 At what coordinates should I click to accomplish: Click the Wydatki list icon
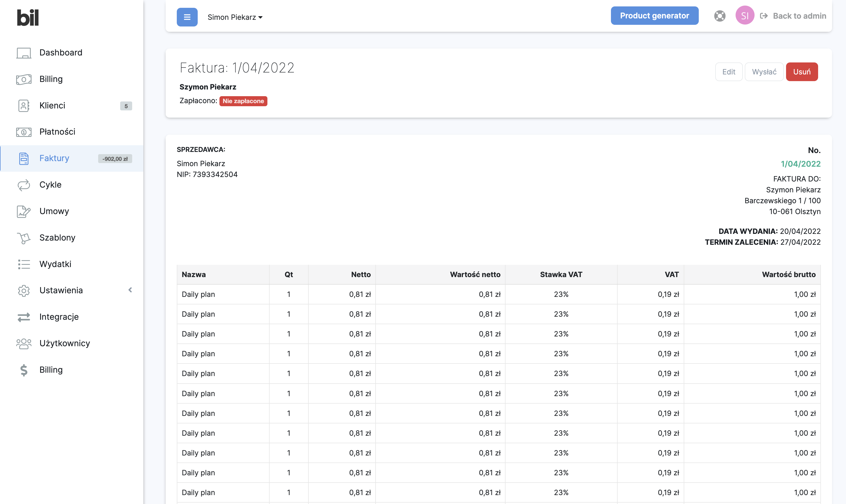click(x=24, y=264)
